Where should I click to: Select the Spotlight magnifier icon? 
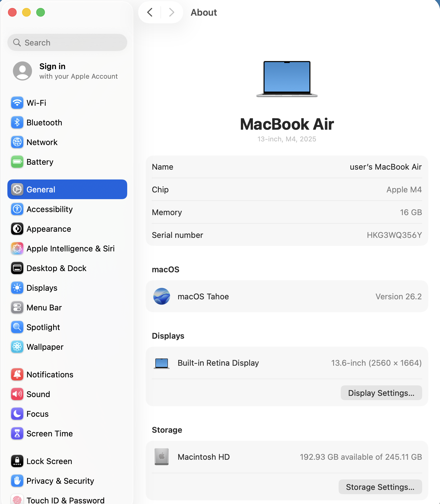[17, 327]
